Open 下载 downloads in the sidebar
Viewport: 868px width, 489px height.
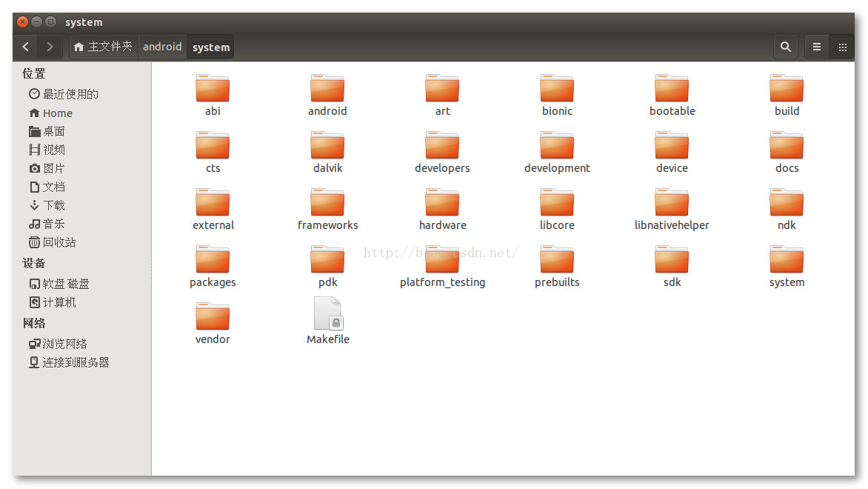coord(47,205)
